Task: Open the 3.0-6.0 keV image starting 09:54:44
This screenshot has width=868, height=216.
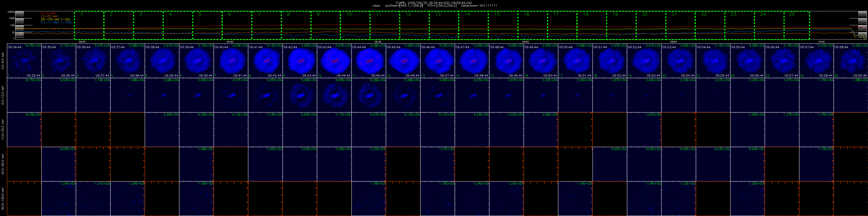Action: click(x=713, y=61)
